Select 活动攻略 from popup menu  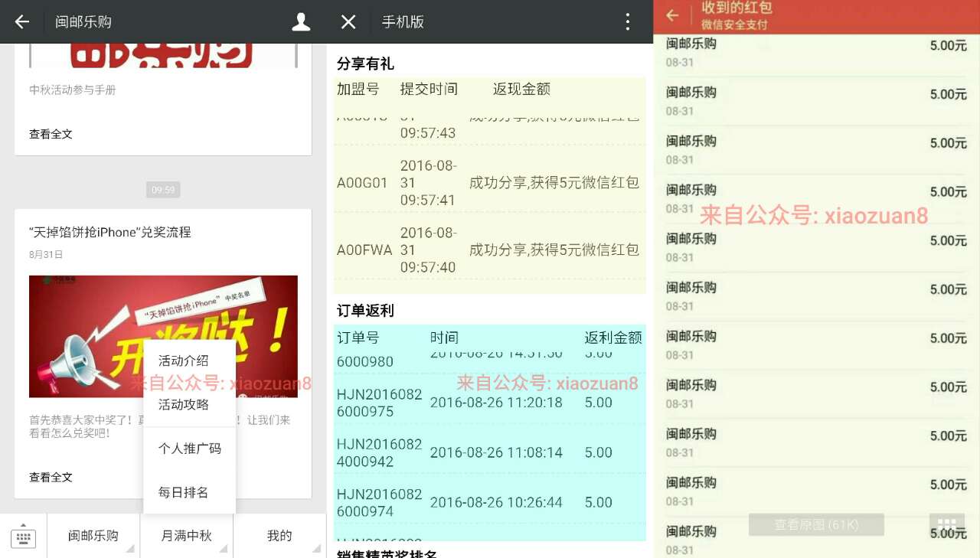pyautogui.click(x=184, y=404)
